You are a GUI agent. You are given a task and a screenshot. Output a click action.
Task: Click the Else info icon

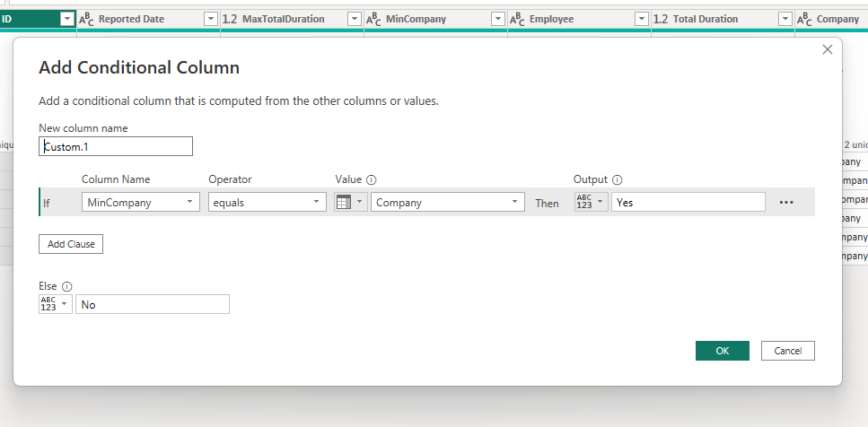[67, 286]
